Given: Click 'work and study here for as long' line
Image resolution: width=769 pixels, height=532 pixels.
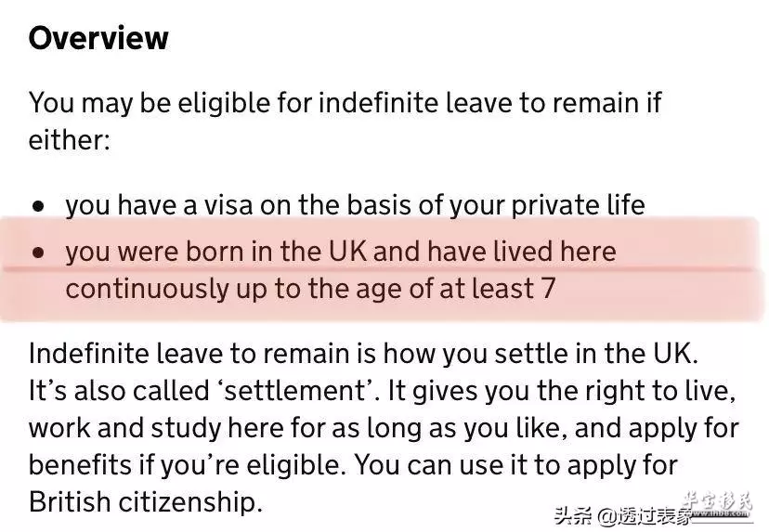Looking at the screenshot, I should coord(384,428).
